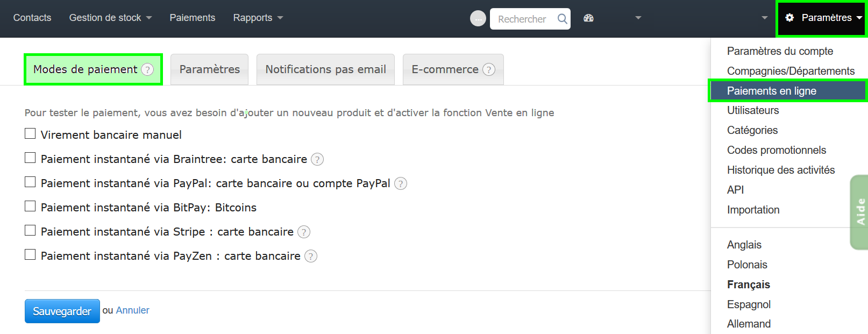The height and width of the screenshot is (334, 868).
Task: Open help icon for PayPal payment option
Action: click(400, 183)
